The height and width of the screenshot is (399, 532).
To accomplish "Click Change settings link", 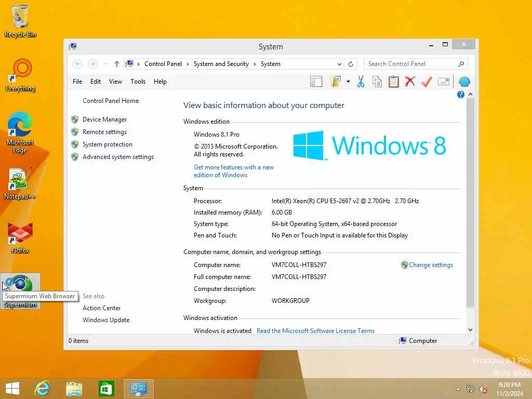I will tap(431, 265).
